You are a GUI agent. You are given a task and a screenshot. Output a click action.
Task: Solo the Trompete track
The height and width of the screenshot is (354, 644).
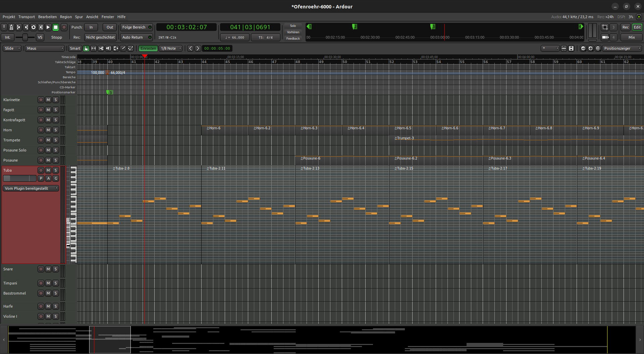56,140
